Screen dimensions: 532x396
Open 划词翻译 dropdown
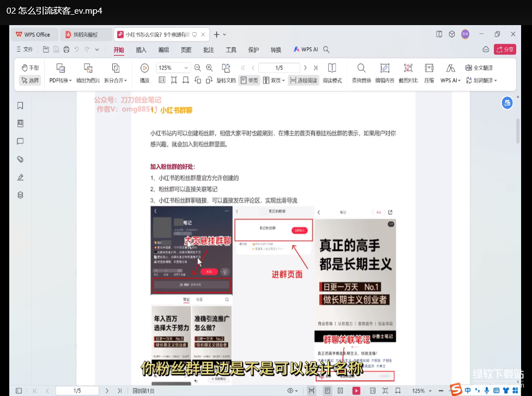coord(481,80)
